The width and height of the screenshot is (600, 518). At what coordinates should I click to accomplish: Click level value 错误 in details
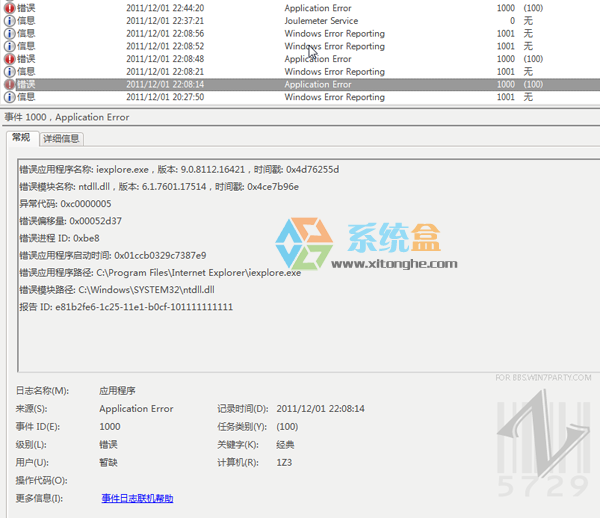point(108,445)
